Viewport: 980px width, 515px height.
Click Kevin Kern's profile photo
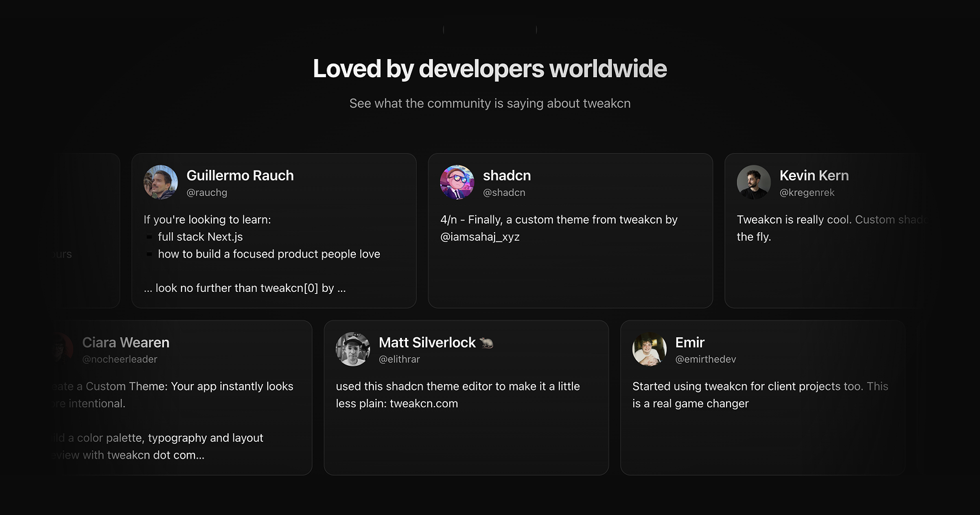pos(754,182)
